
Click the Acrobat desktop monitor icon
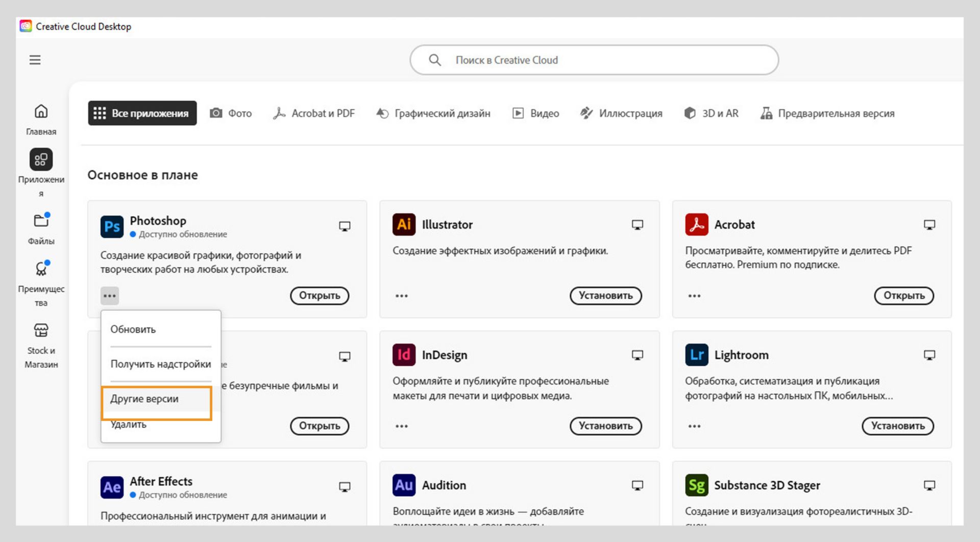tap(929, 225)
